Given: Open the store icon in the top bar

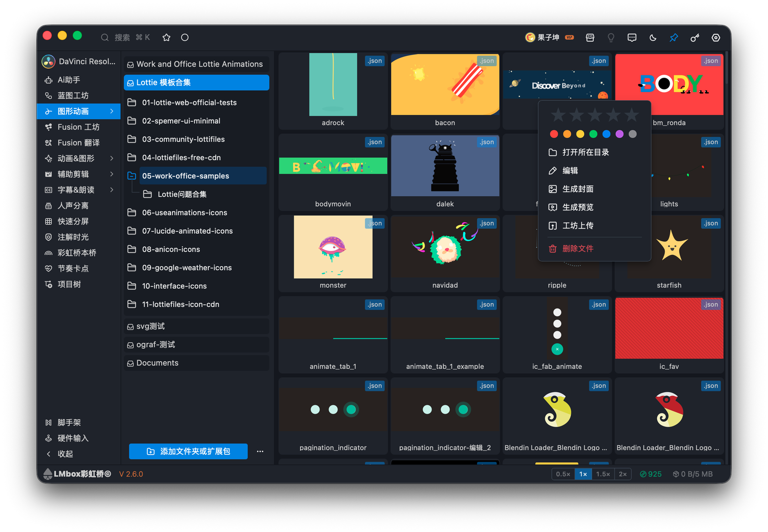Looking at the screenshot, I should coord(590,37).
